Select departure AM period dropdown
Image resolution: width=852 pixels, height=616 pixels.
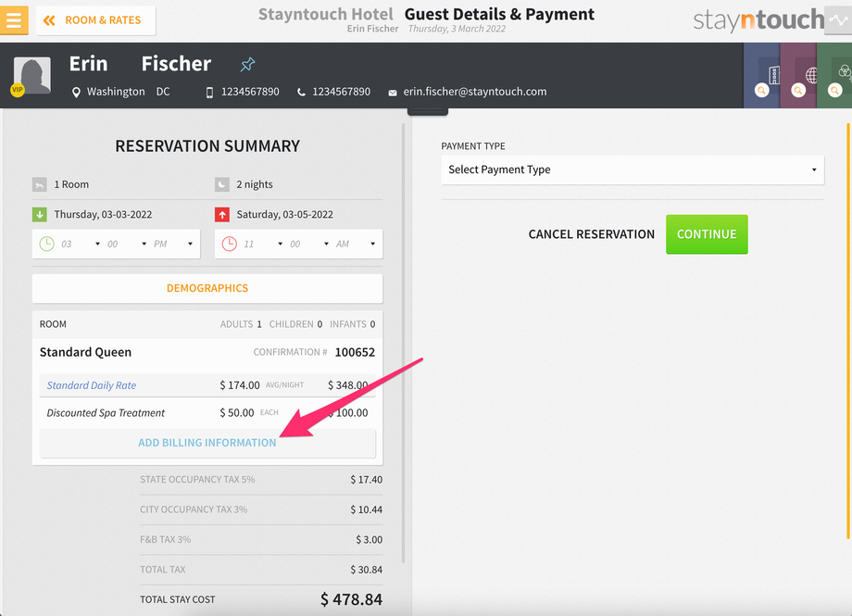[x=356, y=245]
